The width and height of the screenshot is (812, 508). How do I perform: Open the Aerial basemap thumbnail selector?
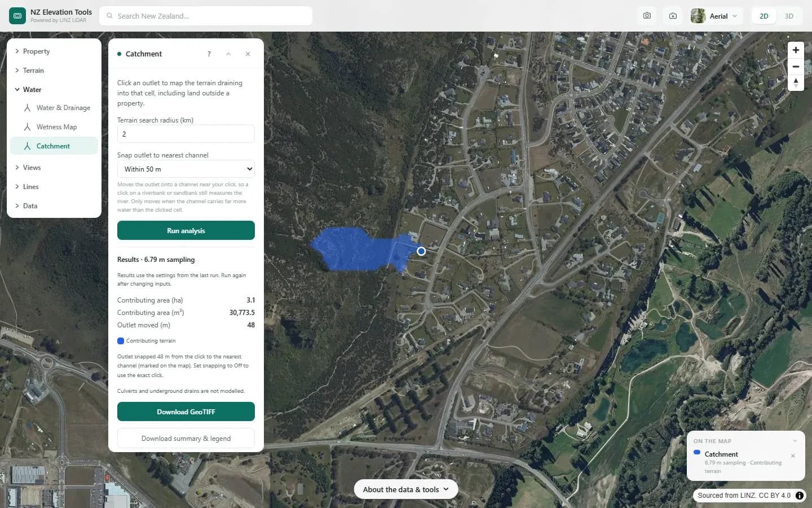698,16
